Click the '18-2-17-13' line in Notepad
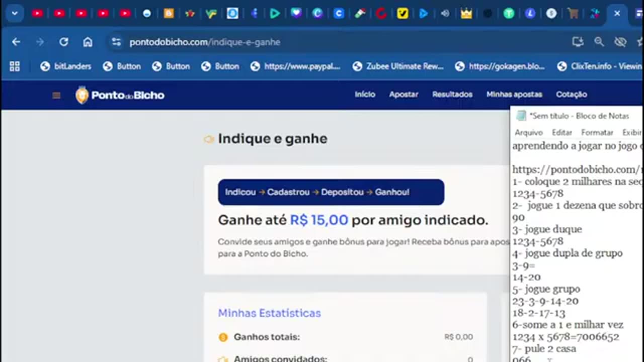This screenshot has height=362, width=644. 538,313
